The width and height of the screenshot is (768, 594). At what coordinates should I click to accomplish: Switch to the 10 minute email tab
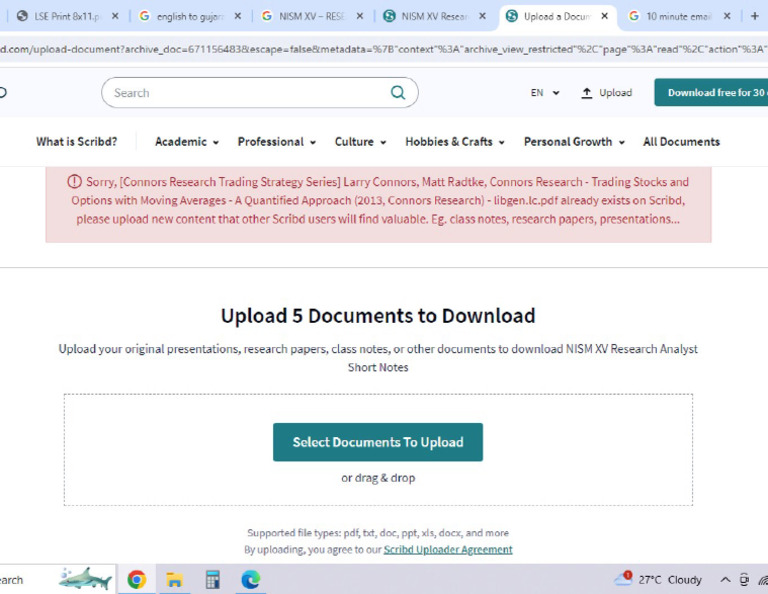[x=678, y=16]
